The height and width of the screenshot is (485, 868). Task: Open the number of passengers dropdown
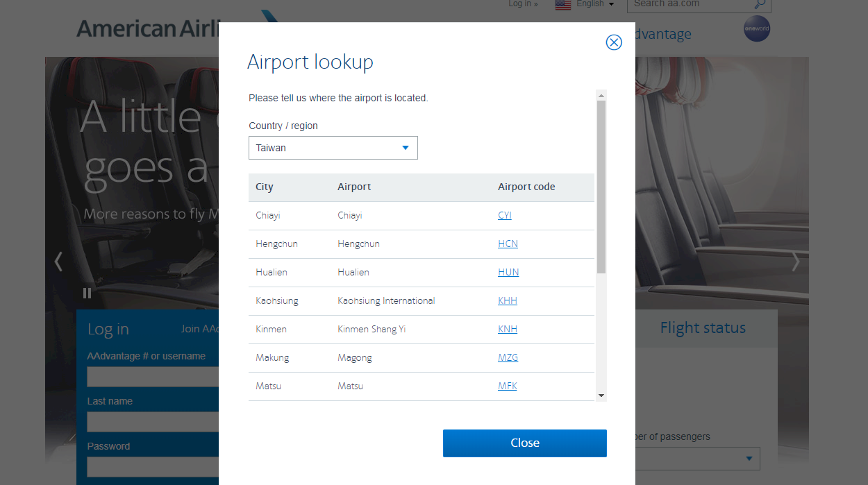tap(698, 459)
